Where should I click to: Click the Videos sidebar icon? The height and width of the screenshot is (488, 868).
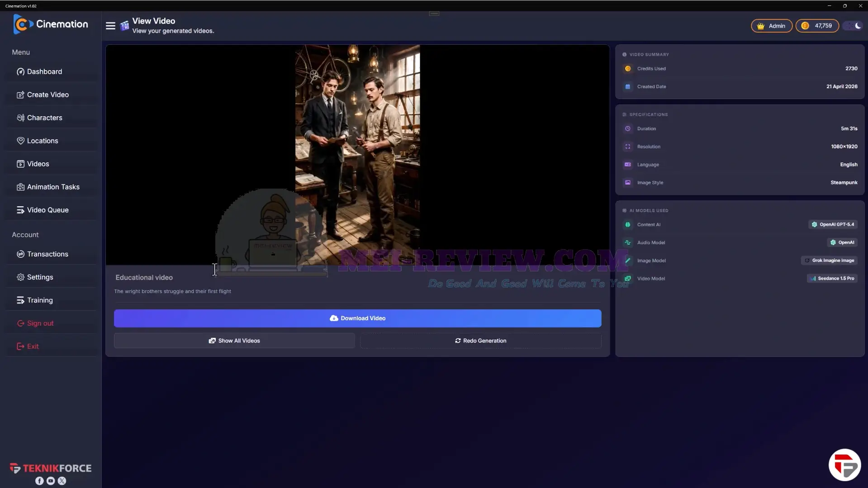(x=20, y=164)
